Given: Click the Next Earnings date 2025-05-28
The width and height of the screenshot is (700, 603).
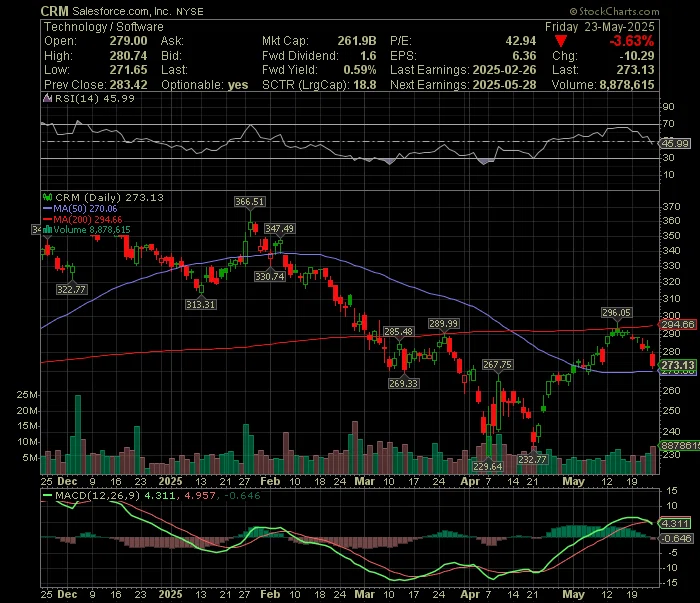Looking at the screenshot, I should [504, 84].
